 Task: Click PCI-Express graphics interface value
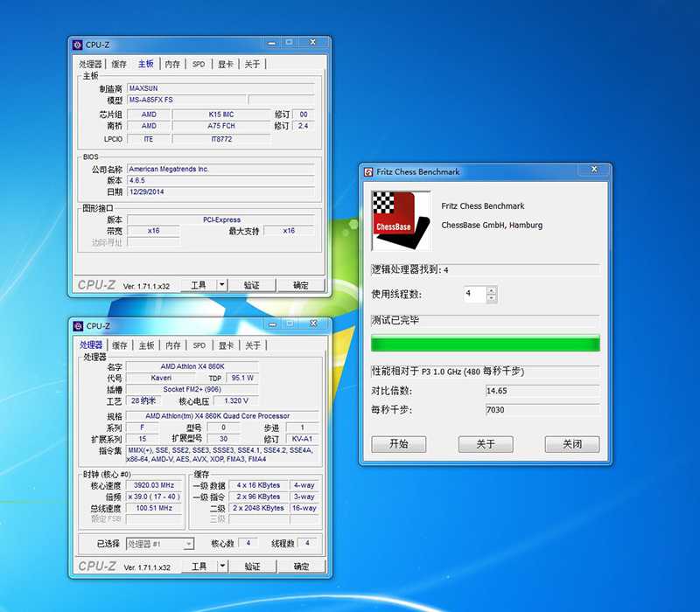[221, 220]
